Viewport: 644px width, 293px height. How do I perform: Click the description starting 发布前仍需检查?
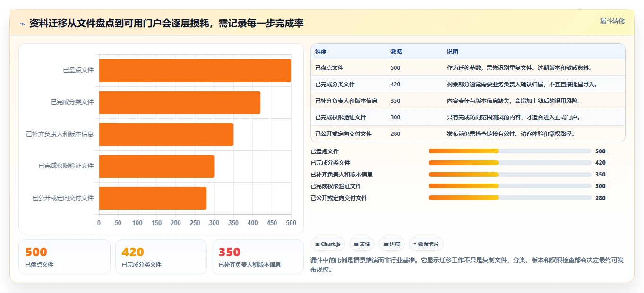point(511,134)
